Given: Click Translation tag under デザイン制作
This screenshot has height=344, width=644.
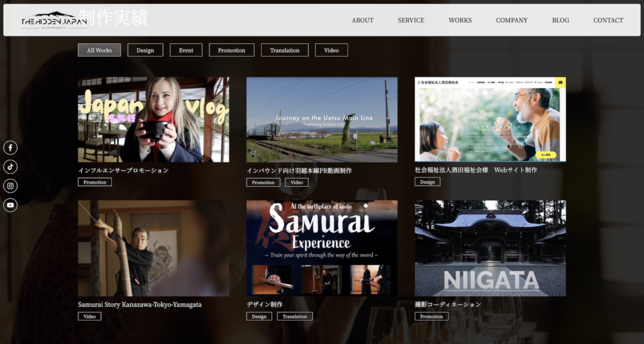Looking at the screenshot, I should pyautogui.click(x=294, y=316).
